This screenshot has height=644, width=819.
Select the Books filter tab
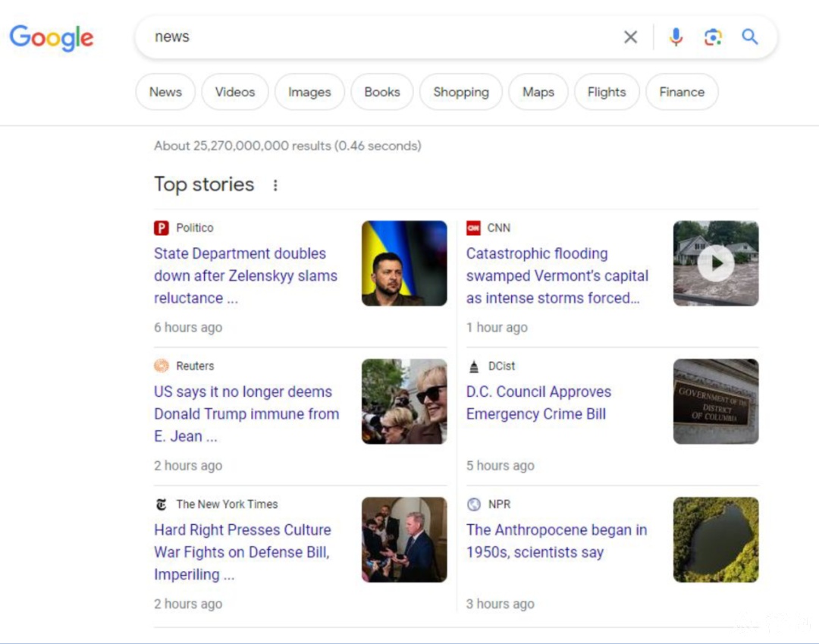pos(381,92)
